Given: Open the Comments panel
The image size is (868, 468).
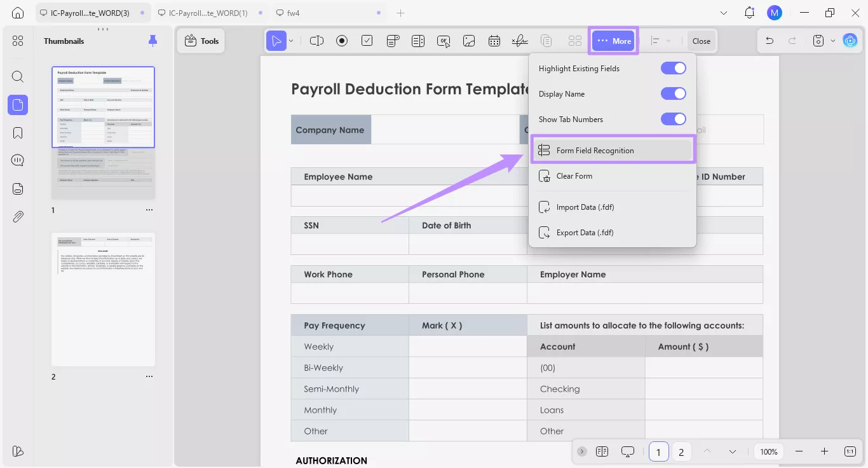Looking at the screenshot, I should click(17, 160).
